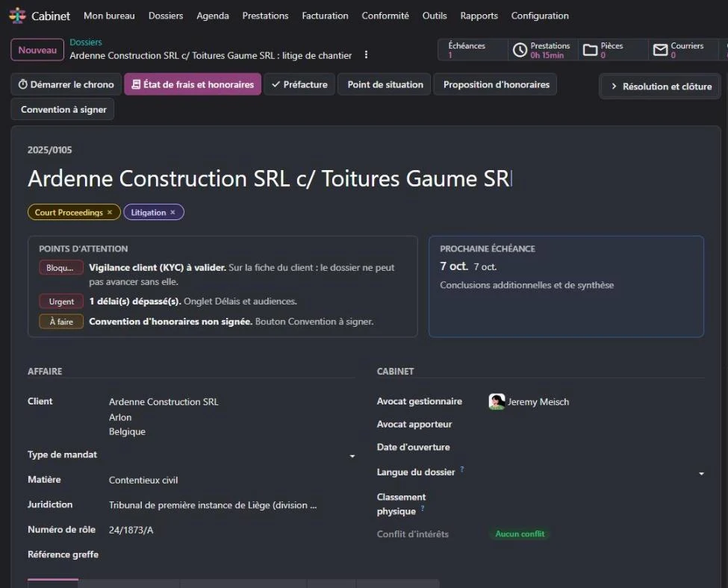This screenshot has width=728, height=588.
Task: Edit the Numéro de rôle value 24/1873/A
Action: coord(131,530)
